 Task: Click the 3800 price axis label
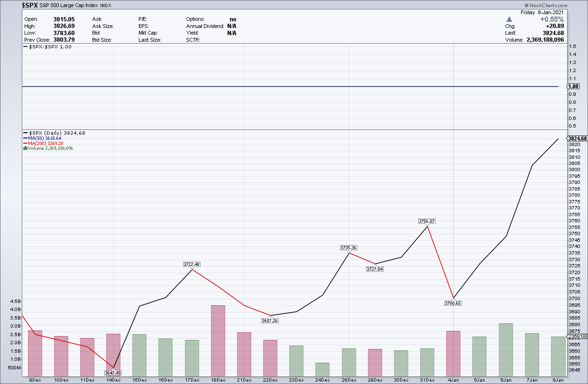[574, 169]
